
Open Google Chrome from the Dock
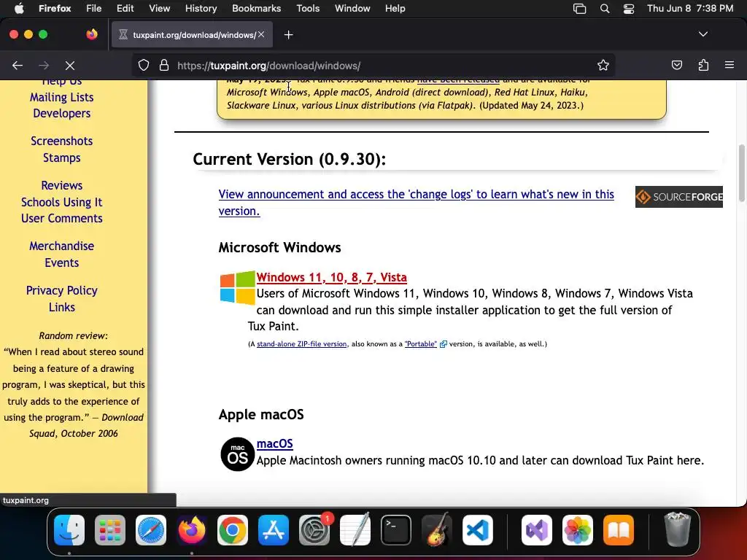(233, 530)
